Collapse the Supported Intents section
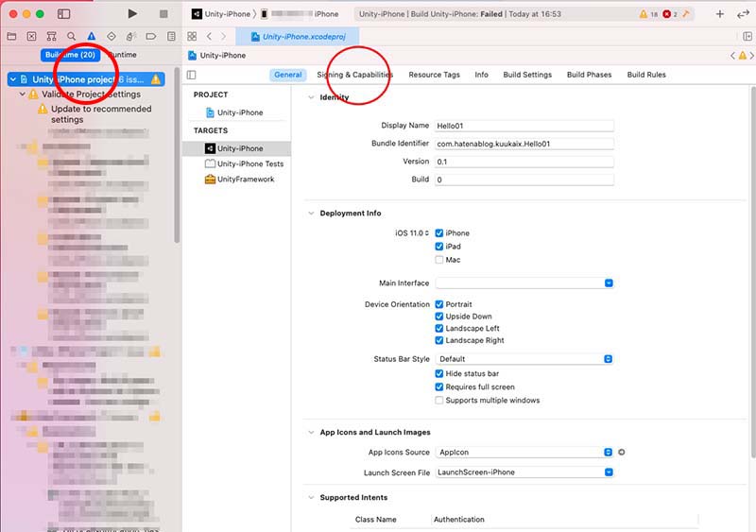756x532 pixels. pyautogui.click(x=311, y=497)
